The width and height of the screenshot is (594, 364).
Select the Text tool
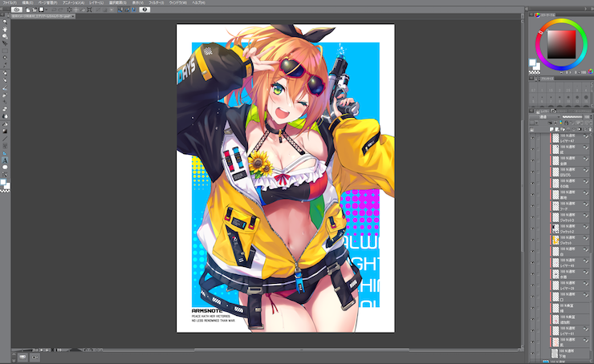[x=5, y=160]
